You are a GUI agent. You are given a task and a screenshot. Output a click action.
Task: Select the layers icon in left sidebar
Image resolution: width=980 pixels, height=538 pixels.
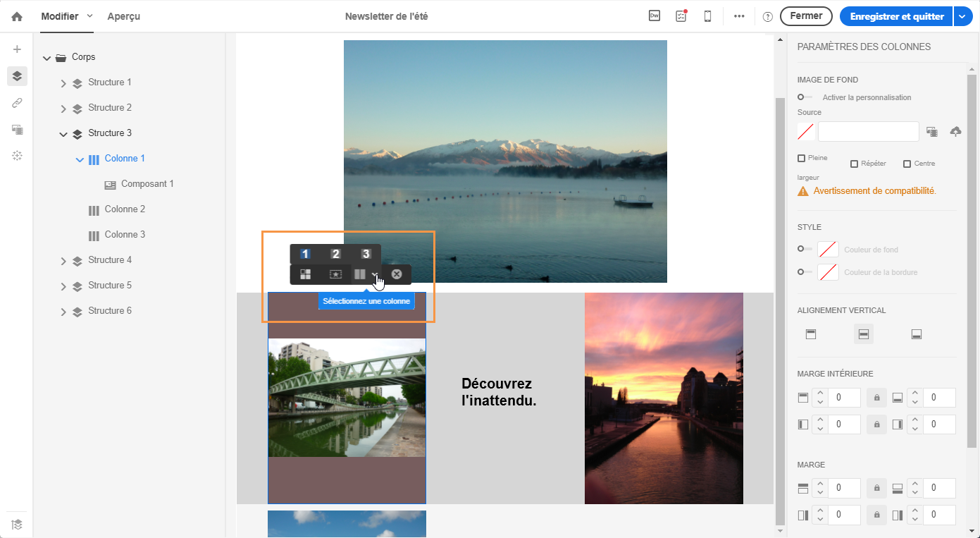[x=18, y=75]
